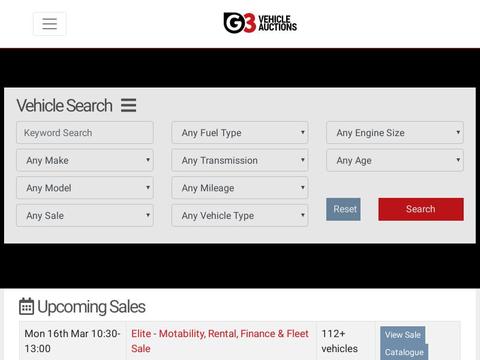Viewport: 480px width, 360px height.
Task: Click the Upcoming Sales heading
Action: point(91,307)
